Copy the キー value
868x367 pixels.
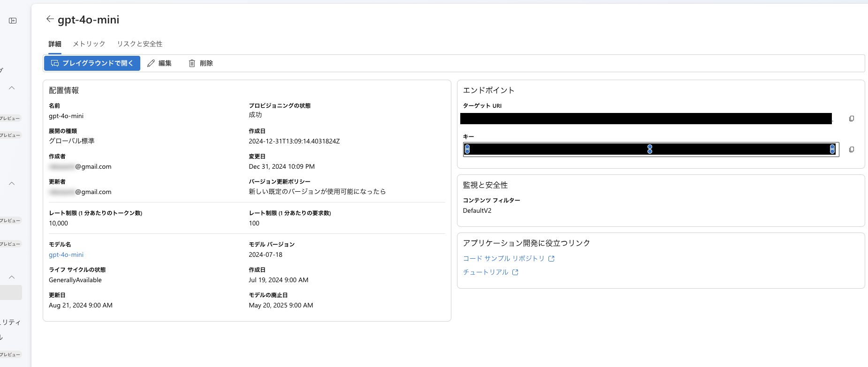(x=852, y=150)
